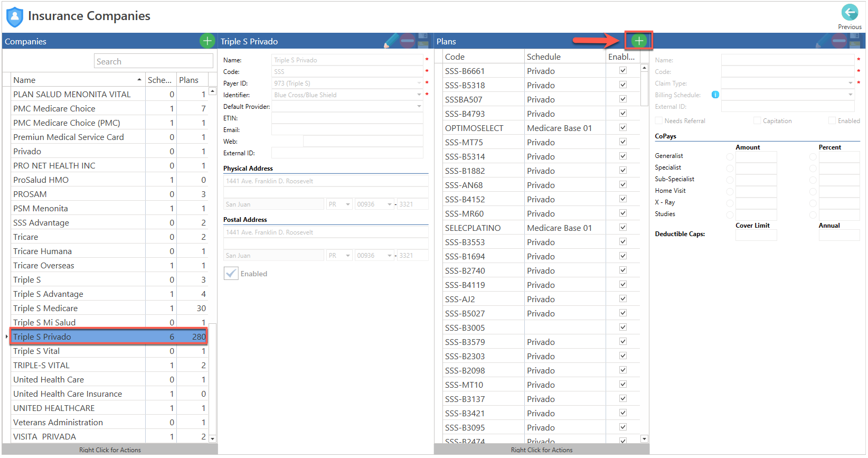
Task: Click the Email input field
Action: click(x=347, y=129)
